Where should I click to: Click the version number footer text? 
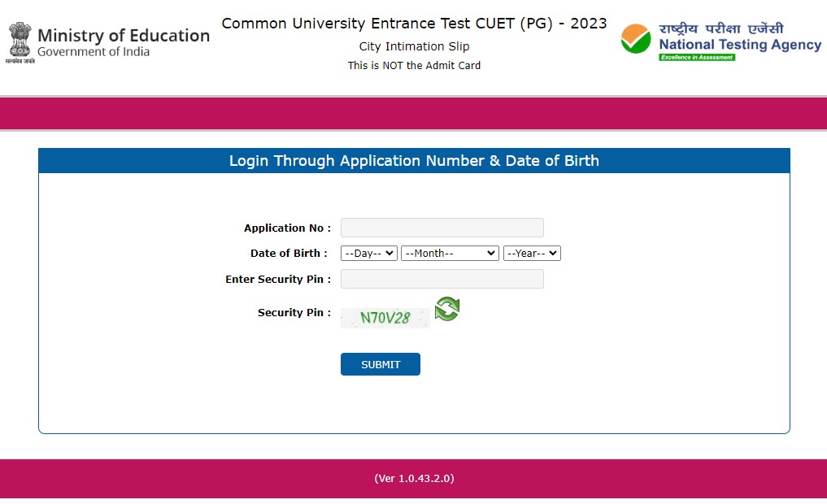click(x=414, y=479)
